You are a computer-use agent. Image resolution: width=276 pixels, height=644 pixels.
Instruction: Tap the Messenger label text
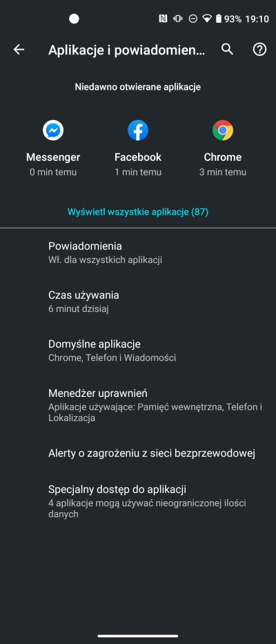[x=53, y=157]
